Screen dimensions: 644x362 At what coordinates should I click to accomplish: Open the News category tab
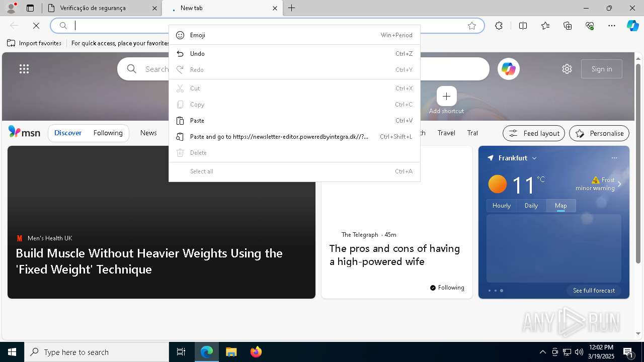pos(148,133)
